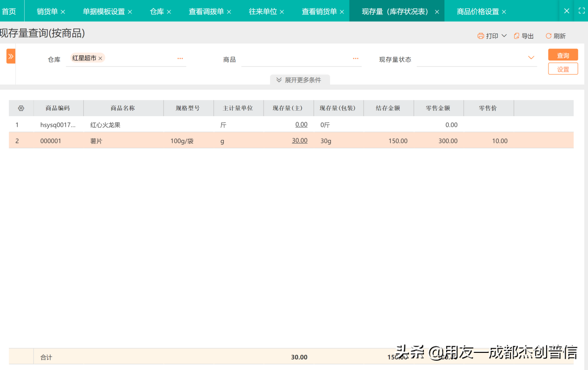Open the 现存量状态 dropdown

point(530,57)
